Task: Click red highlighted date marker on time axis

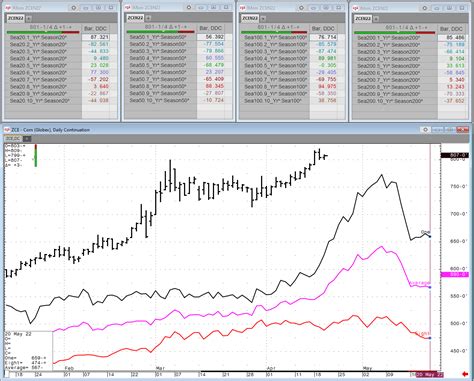Action: 430,375
